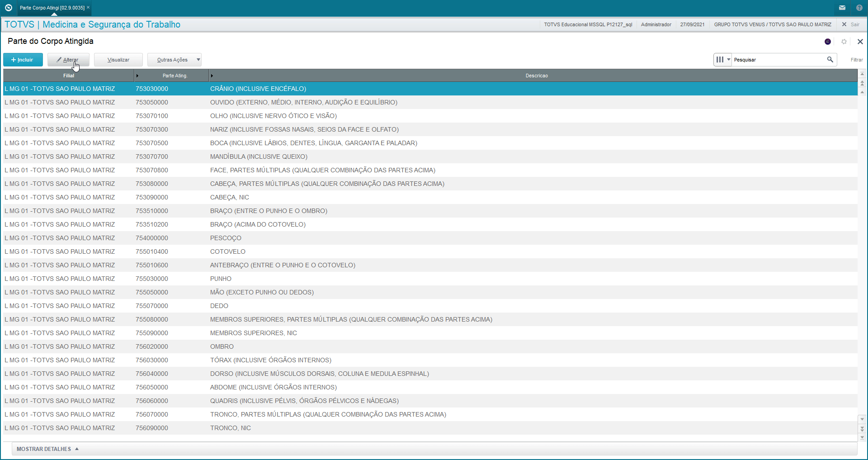Select the OUVIDO row description
This screenshot has height=460, width=868.
coord(304,102)
